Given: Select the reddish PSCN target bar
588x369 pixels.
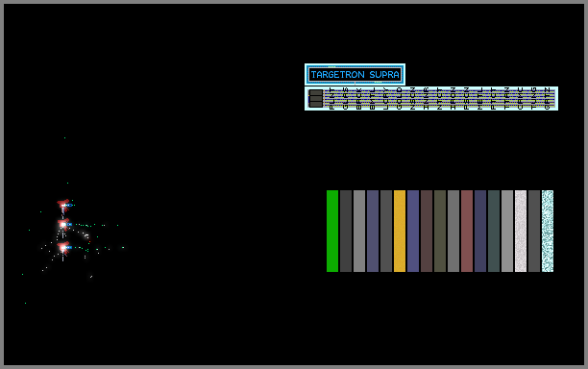Looking at the screenshot, I should coord(467,231).
